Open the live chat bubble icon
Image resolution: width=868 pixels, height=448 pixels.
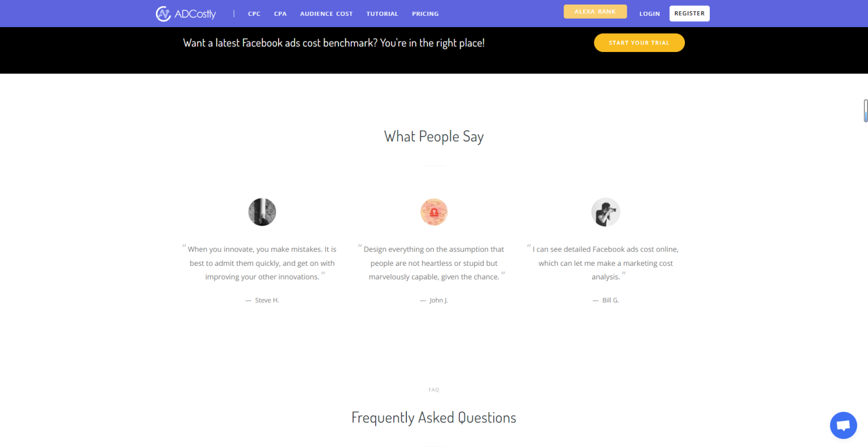843,425
